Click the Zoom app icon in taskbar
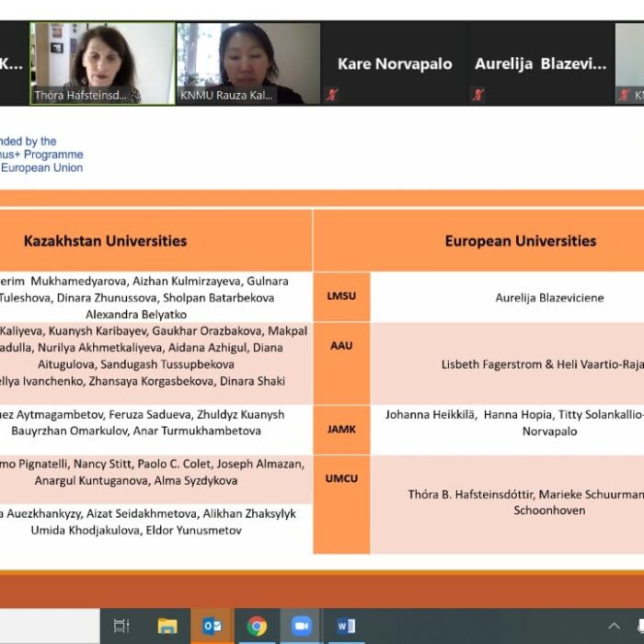Screen dimensions: 644x644 (x=302, y=627)
